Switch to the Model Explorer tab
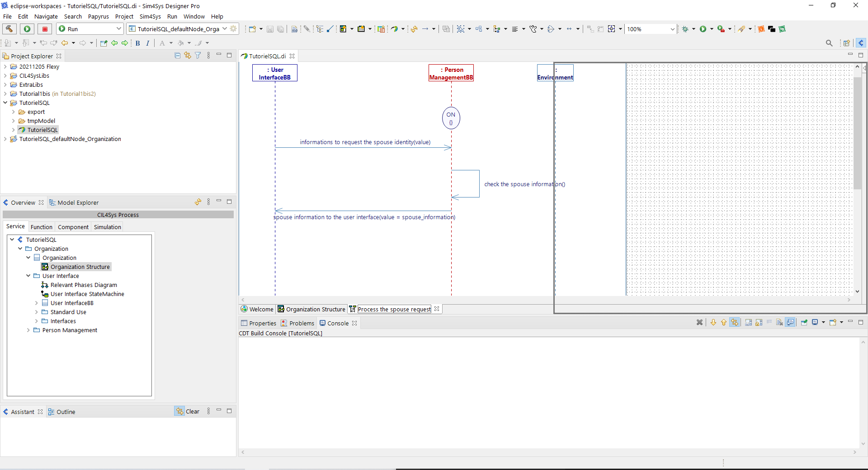This screenshot has height=470, width=868. tap(74, 202)
